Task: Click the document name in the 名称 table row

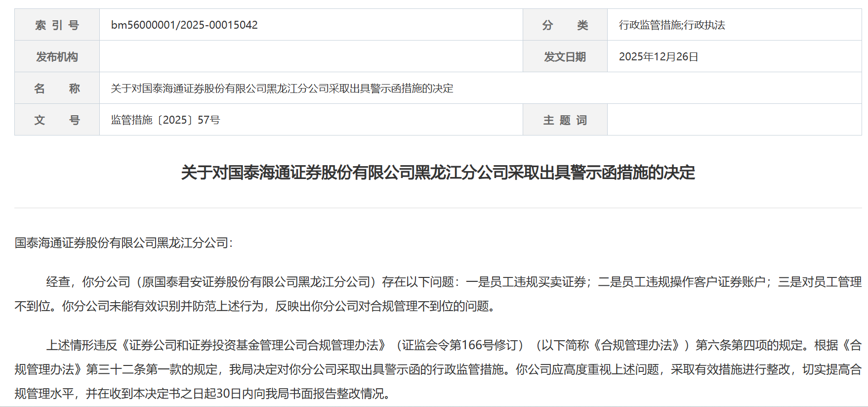Action: coord(282,88)
